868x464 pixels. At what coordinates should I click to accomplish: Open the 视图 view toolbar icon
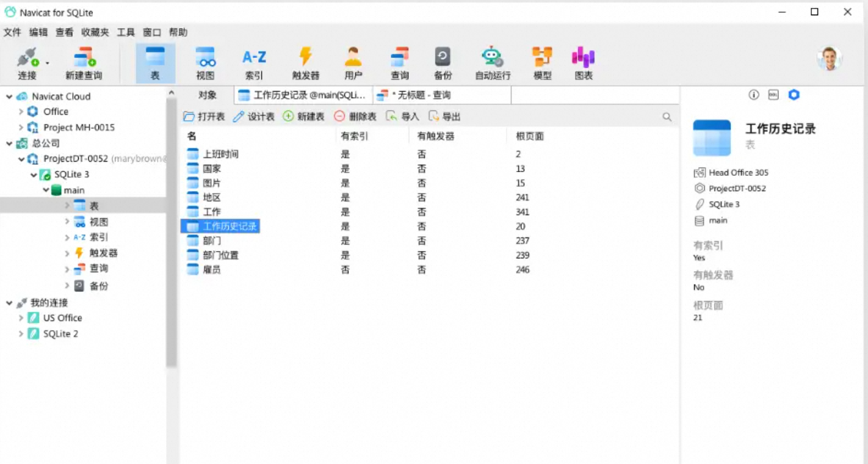[x=205, y=63]
